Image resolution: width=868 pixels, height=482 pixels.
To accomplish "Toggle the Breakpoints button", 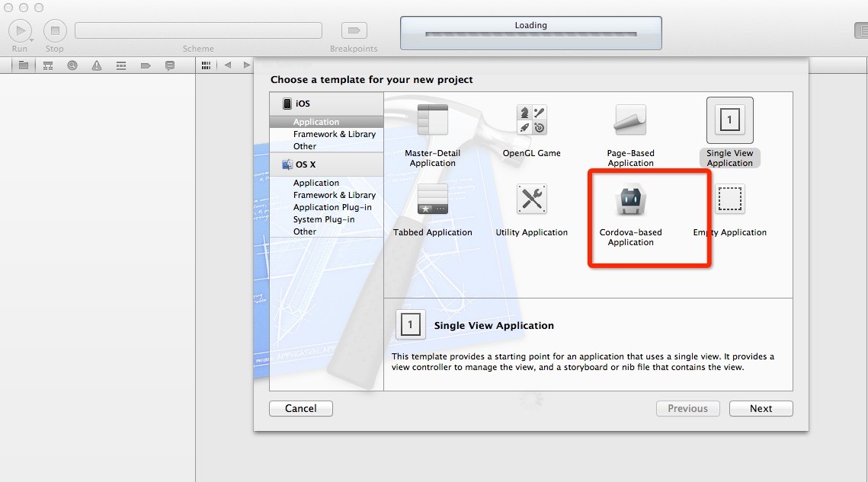I will (x=354, y=30).
